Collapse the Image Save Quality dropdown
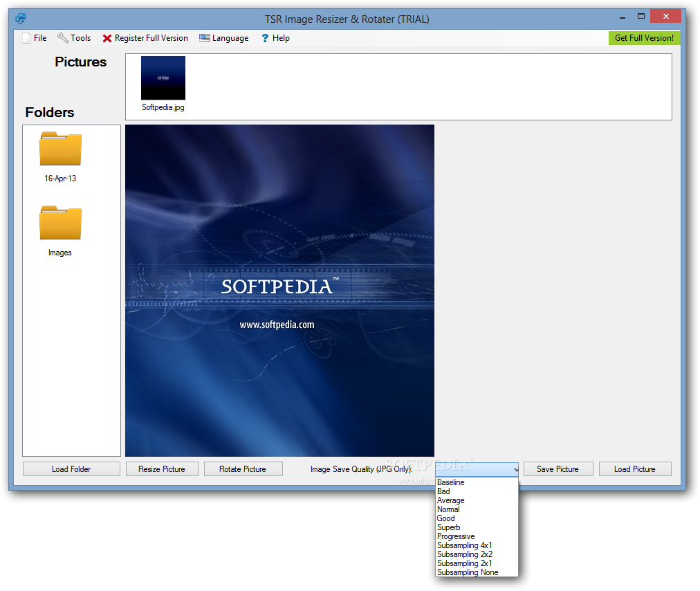This screenshot has height=591, width=700. point(515,469)
